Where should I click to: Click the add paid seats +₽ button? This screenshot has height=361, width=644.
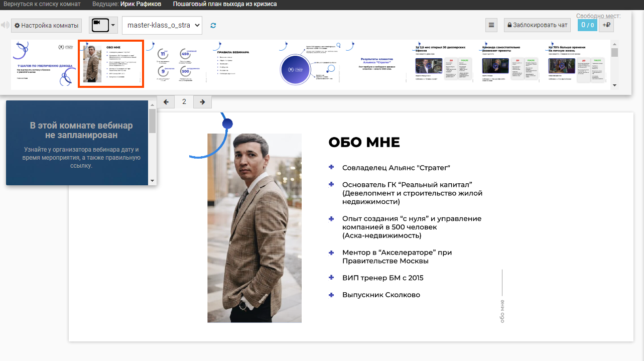606,25
